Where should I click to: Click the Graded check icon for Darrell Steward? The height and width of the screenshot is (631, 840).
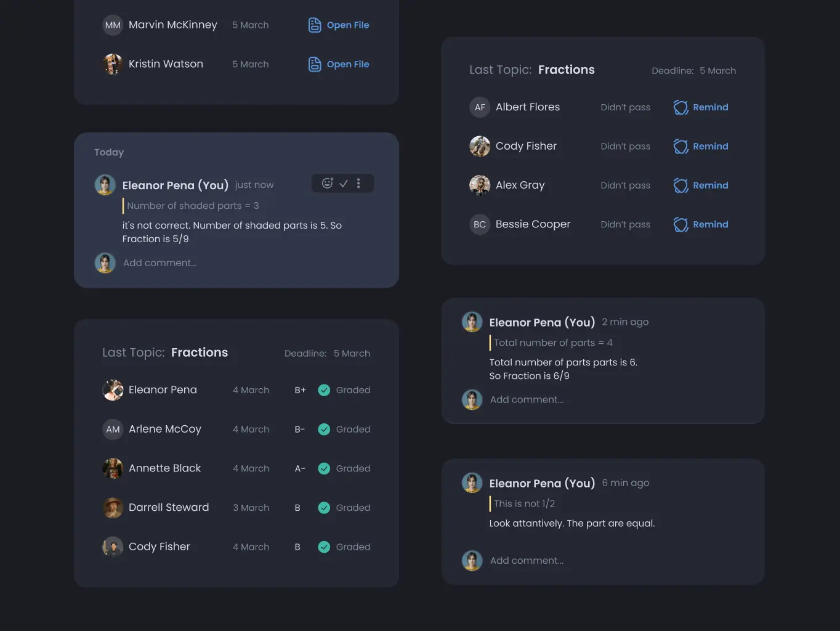point(324,508)
